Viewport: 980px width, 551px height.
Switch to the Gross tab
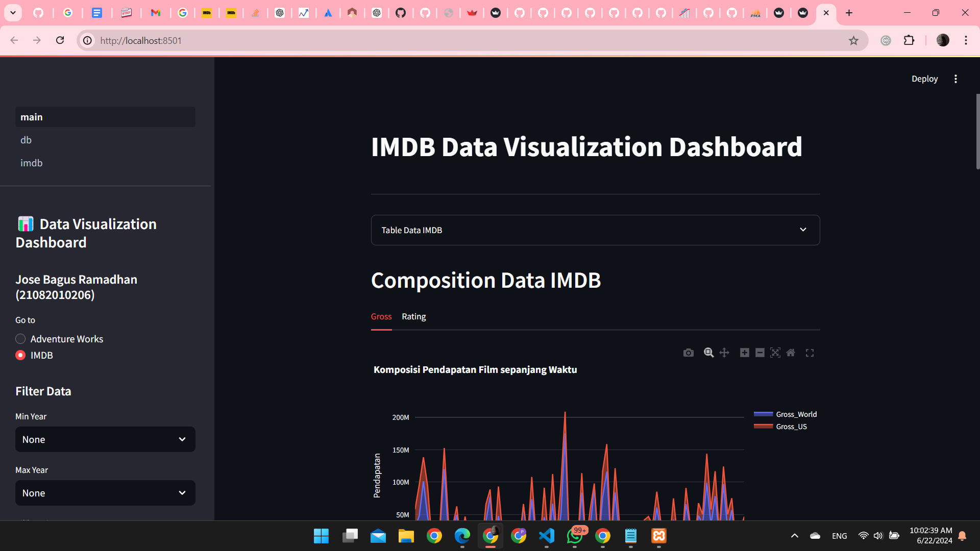(381, 316)
